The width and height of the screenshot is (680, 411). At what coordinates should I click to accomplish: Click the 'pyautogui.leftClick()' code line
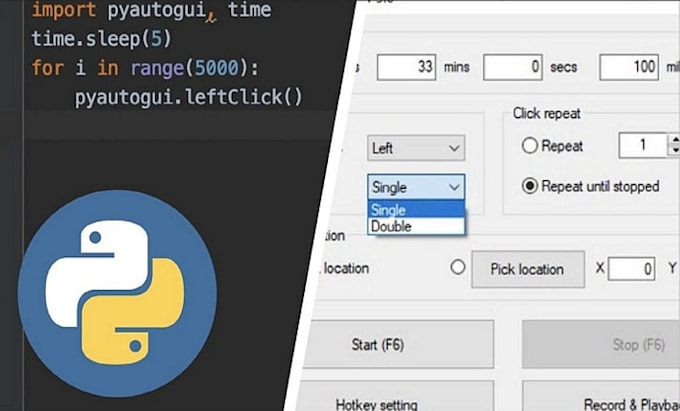pyautogui.click(x=188, y=97)
